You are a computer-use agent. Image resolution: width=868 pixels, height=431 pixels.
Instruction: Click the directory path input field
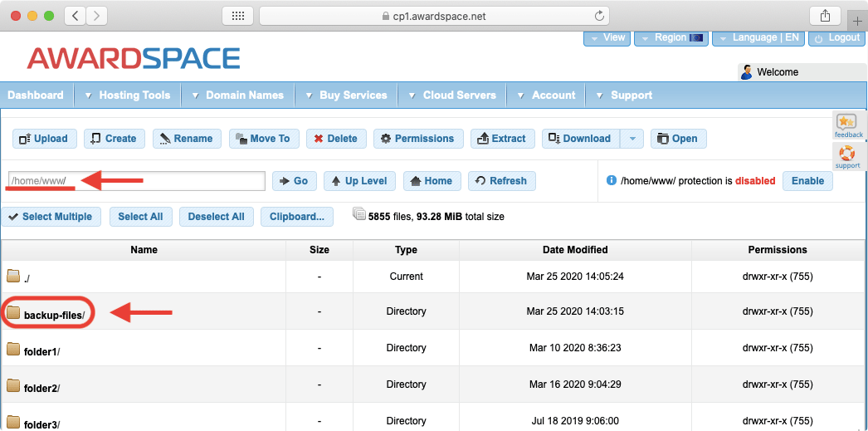coord(136,181)
